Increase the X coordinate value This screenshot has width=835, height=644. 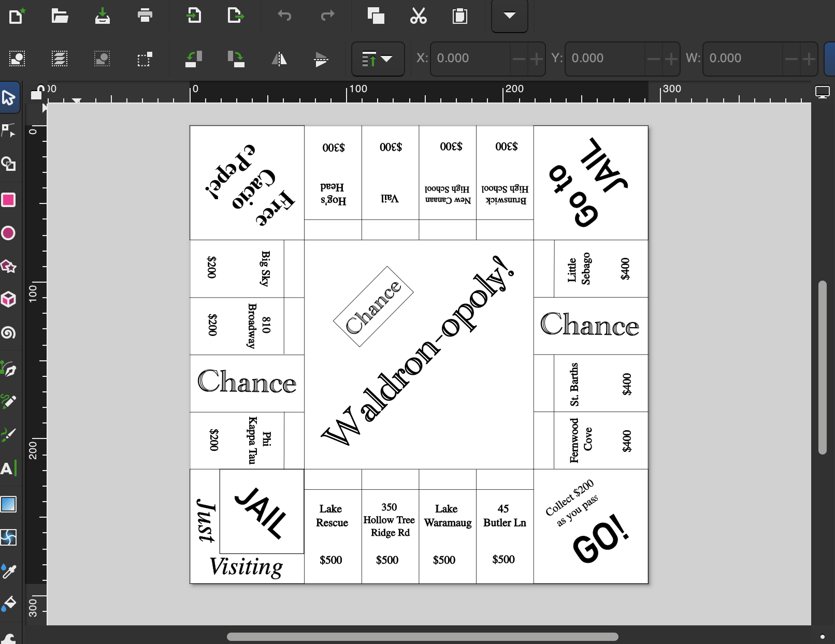[537, 59]
